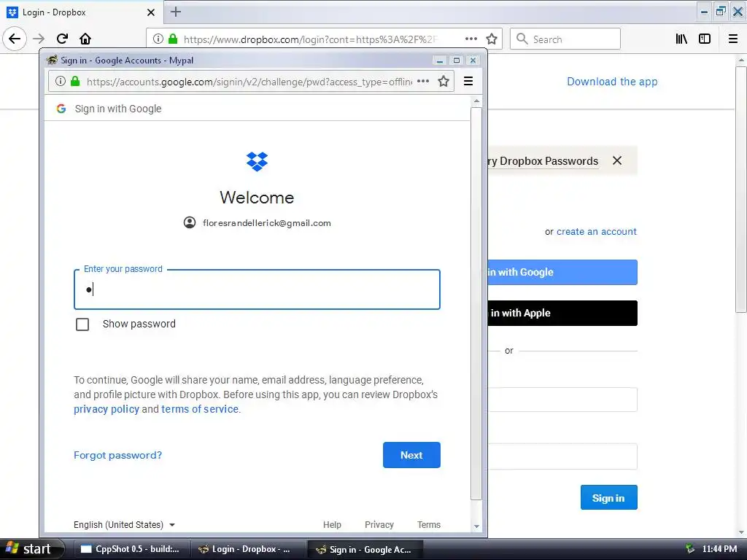Open the Help footer link

click(x=332, y=525)
